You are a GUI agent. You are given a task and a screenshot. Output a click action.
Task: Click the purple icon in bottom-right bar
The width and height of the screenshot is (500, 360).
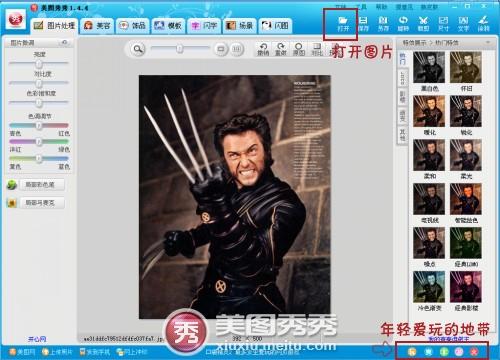(x=459, y=352)
